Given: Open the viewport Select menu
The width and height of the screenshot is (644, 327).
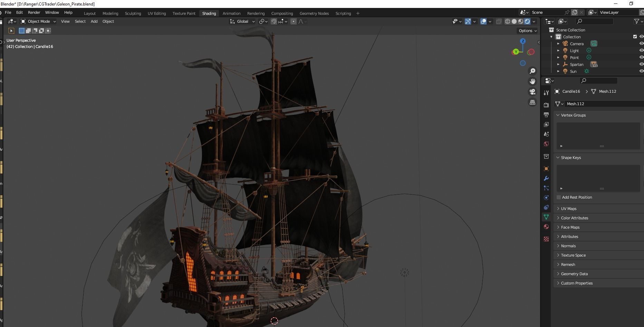Looking at the screenshot, I should tap(80, 21).
